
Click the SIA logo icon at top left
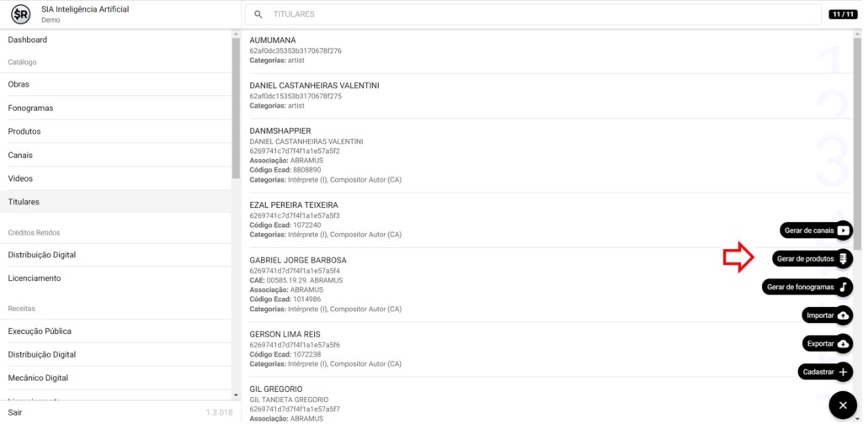pos(20,14)
